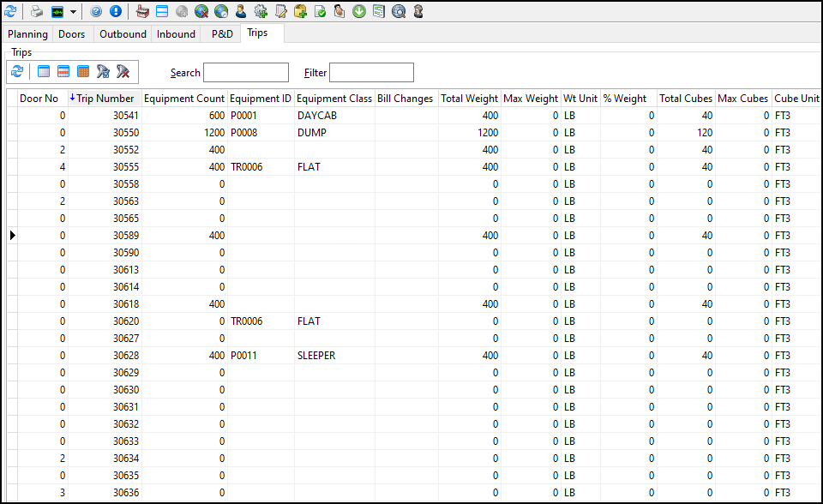
Task: Open help with blue question mark icon
Action: tap(96, 11)
